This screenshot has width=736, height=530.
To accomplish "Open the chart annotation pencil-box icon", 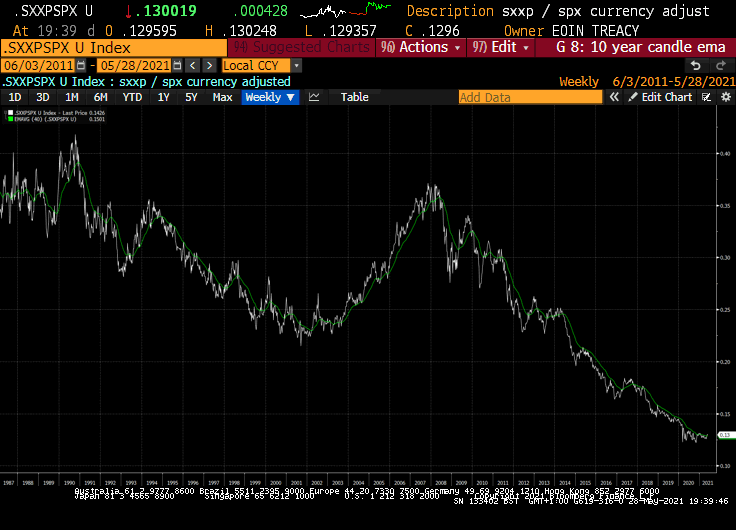I will tap(706, 97).
